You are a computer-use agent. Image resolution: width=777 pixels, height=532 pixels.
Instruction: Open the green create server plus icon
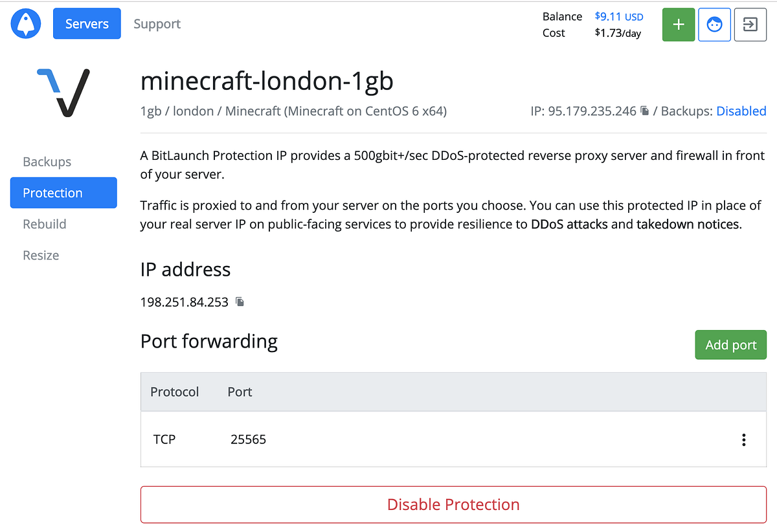tap(678, 24)
